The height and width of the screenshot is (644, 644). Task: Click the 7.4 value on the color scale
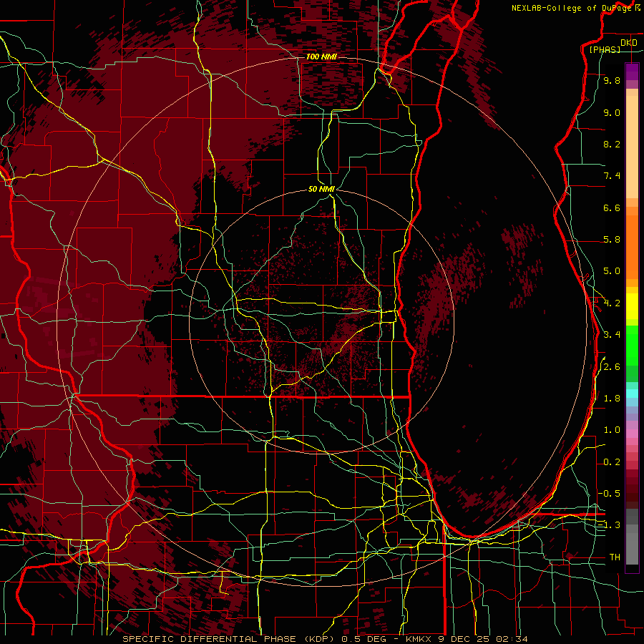click(x=612, y=176)
